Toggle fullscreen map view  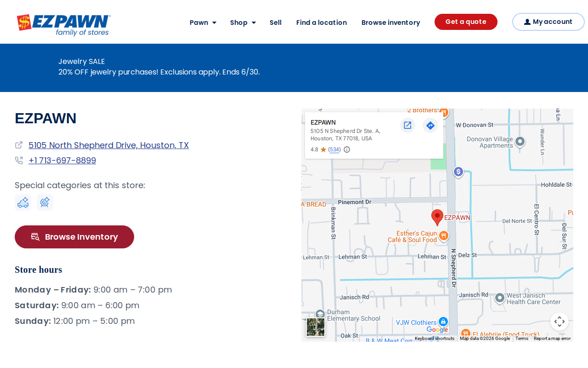point(560,322)
